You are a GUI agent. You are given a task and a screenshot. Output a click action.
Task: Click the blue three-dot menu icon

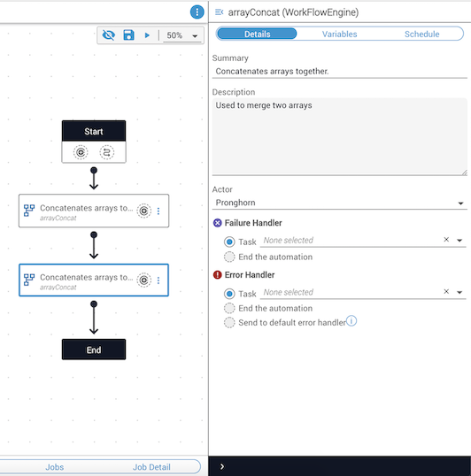(197, 12)
